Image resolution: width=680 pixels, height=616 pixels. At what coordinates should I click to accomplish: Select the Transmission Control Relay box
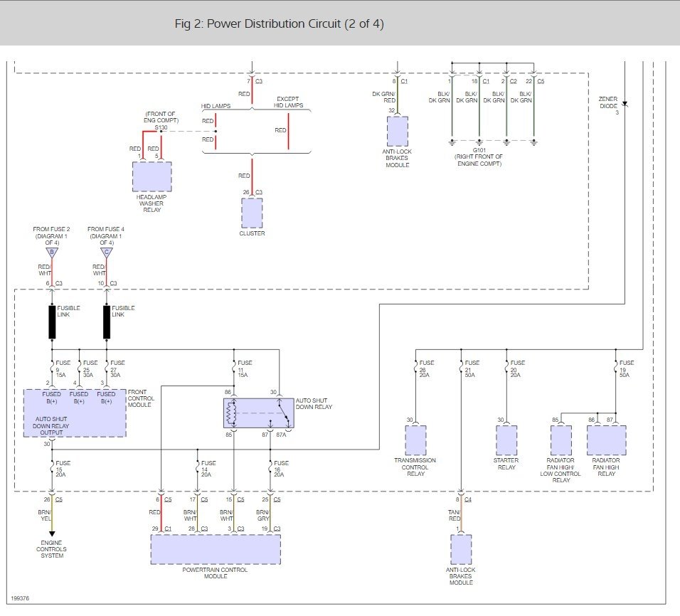tap(415, 440)
